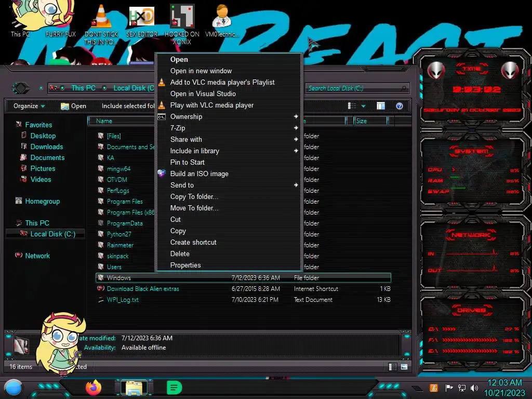Click the Rainmeter DRIVES gadget panel
532x399 pixels.
point(472,332)
